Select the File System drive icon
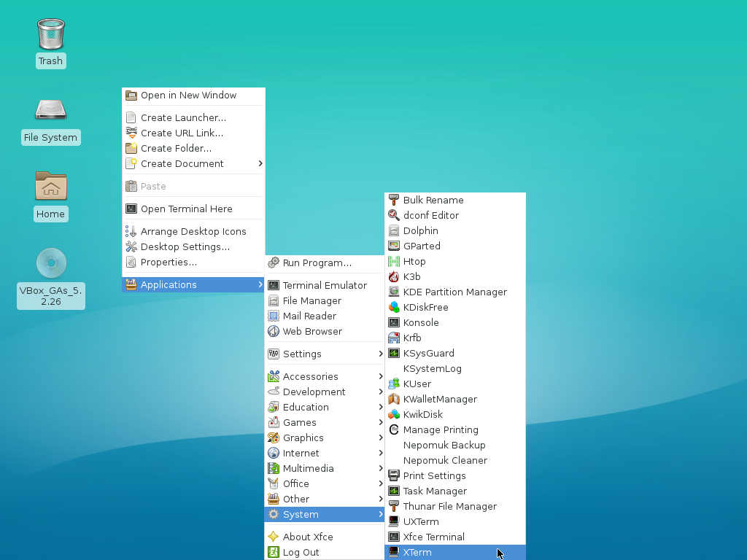Viewport: 747px width, 560px height. pos(51,111)
